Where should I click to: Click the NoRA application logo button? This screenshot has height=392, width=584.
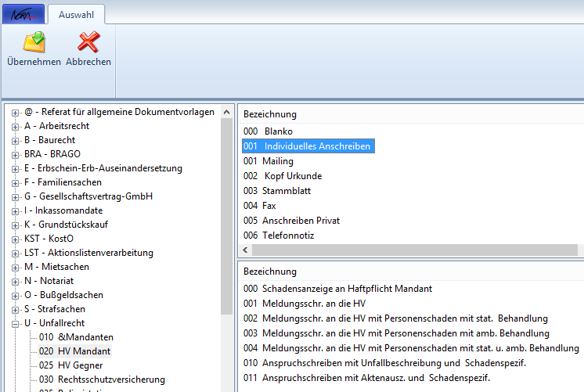(22, 13)
